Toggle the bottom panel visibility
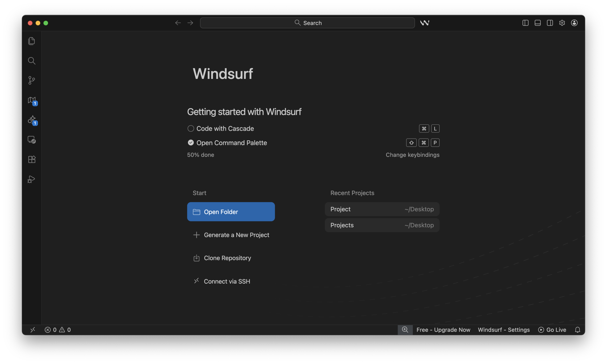Viewport: 607px width, 364px height. (537, 22)
